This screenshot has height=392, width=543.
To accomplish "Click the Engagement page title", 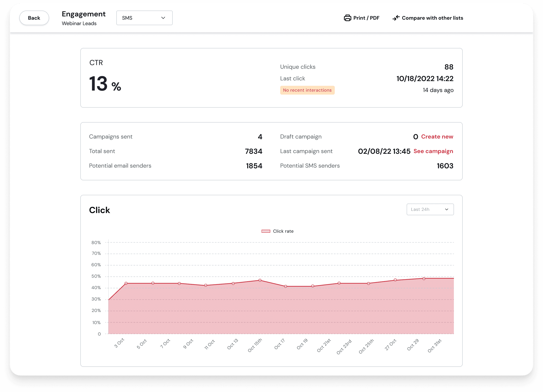I will [84, 14].
